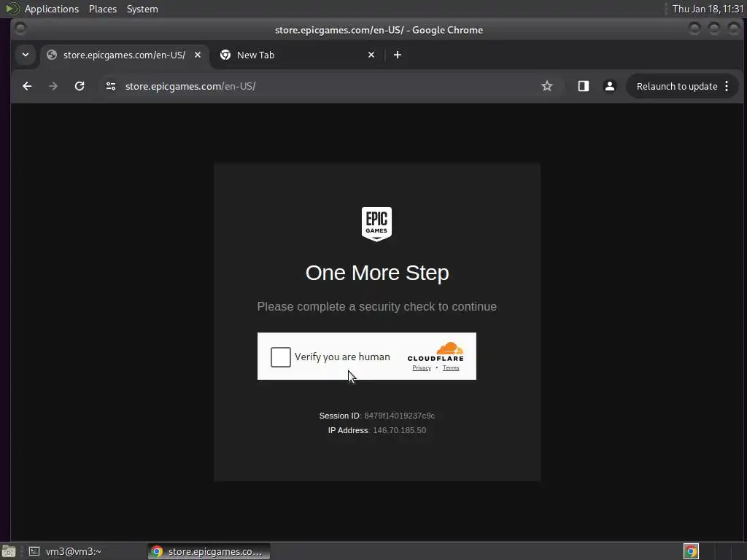Open the Applications menu
This screenshot has width=747, height=560.
pos(52,9)
